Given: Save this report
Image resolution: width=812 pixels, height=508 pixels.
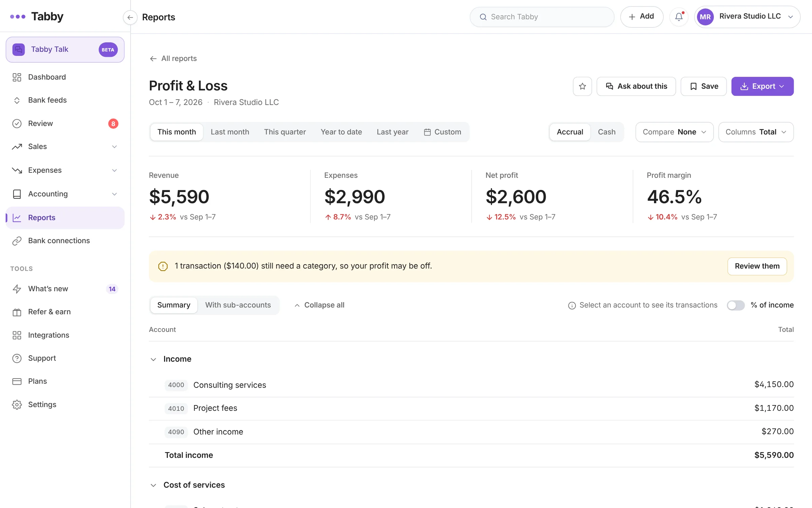Looking at the screenshot, I should tap(703, 86).
